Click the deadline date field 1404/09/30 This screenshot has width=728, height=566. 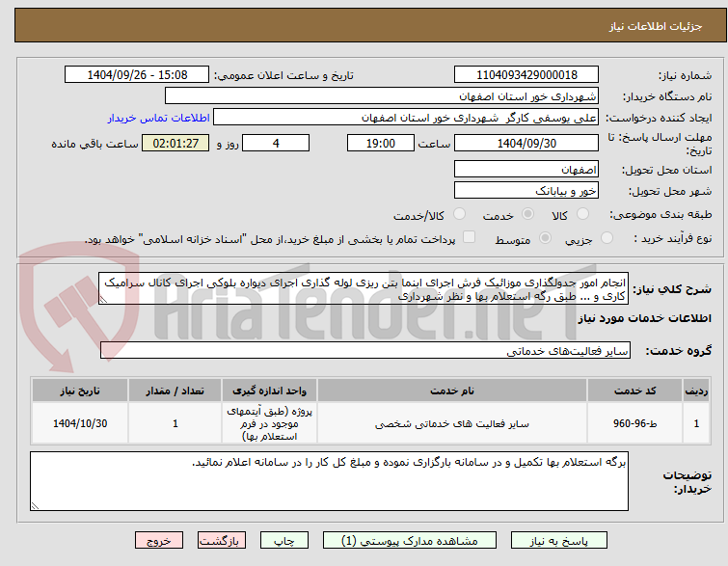tap(526, 143)
